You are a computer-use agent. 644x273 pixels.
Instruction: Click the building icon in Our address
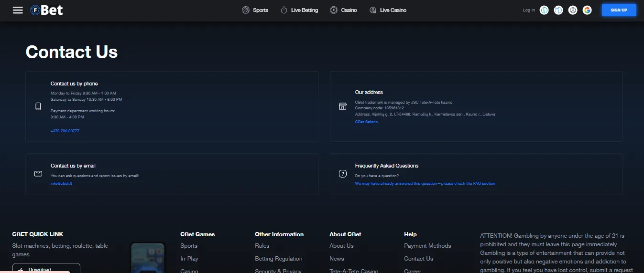tap(343, 106)
